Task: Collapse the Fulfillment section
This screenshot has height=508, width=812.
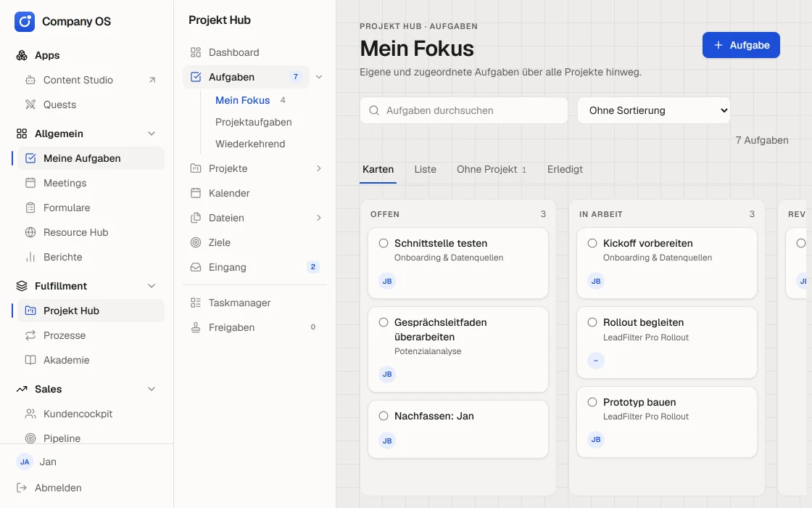Action: pyautogui.click(x=152, y=286)
